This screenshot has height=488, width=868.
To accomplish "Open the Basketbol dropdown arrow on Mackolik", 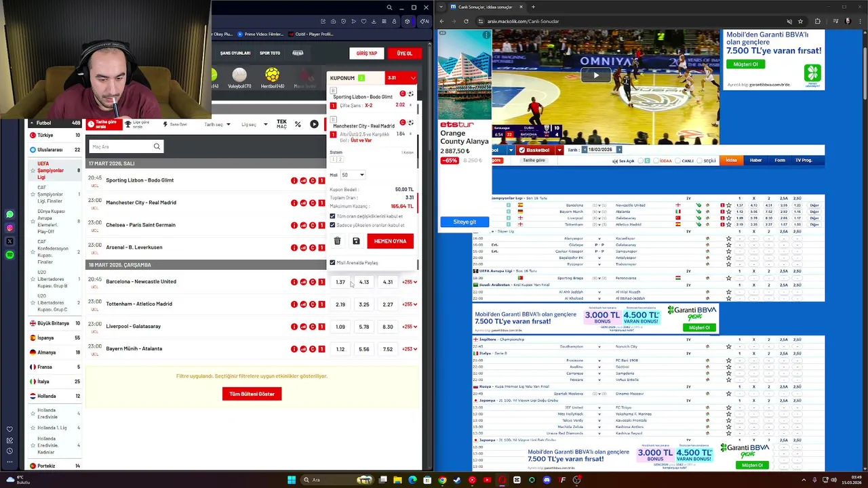I will click(559, 150).
